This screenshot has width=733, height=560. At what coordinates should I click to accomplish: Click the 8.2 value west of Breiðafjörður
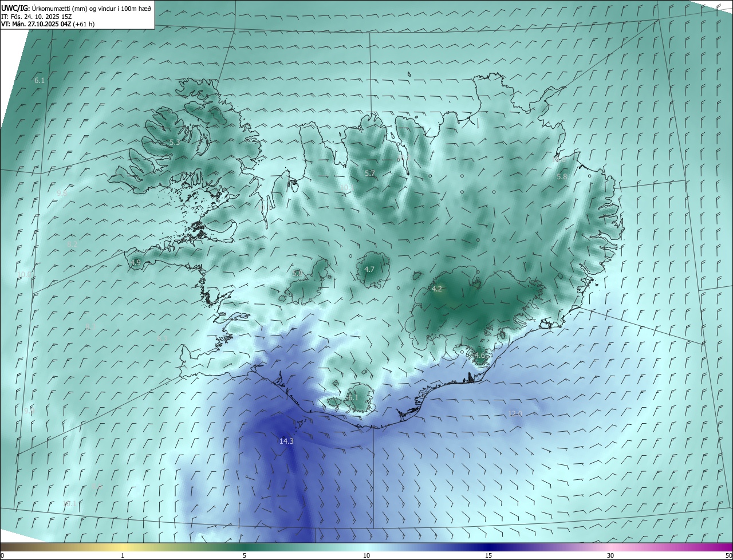(72, 244)
